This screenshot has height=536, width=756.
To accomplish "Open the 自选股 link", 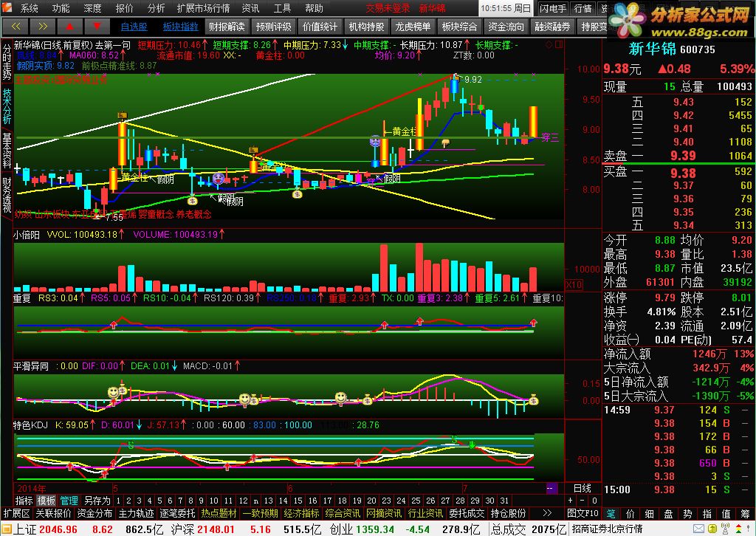I will tap(134, 27).
